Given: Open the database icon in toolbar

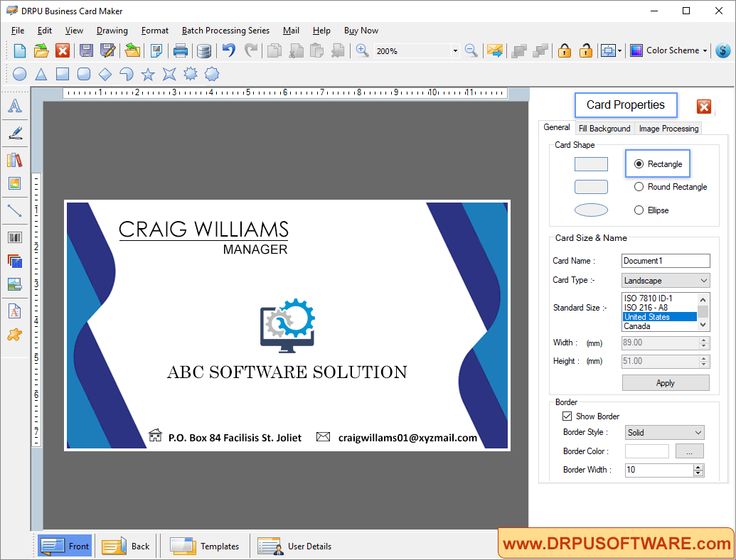Looking at the screenshot, I should (203, 50).
